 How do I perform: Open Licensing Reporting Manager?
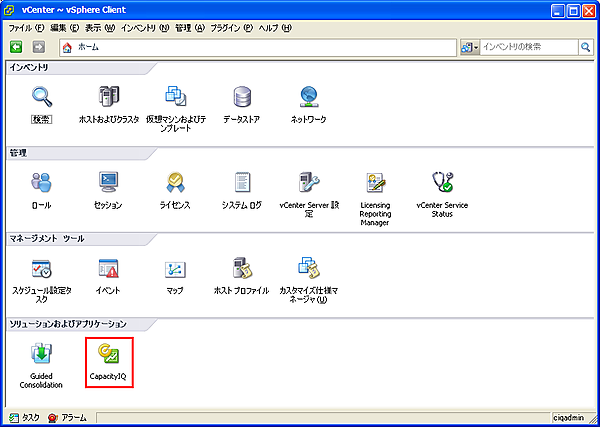(x=375, y=183)
